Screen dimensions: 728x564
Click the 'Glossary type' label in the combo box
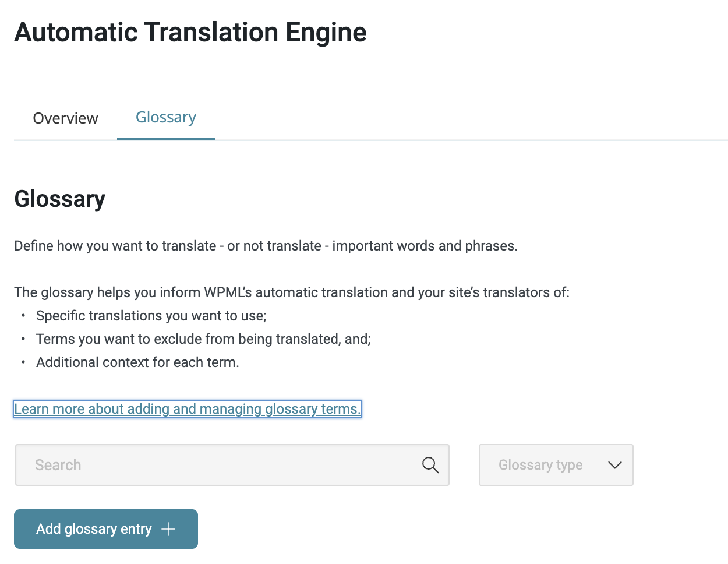[540, 465]
